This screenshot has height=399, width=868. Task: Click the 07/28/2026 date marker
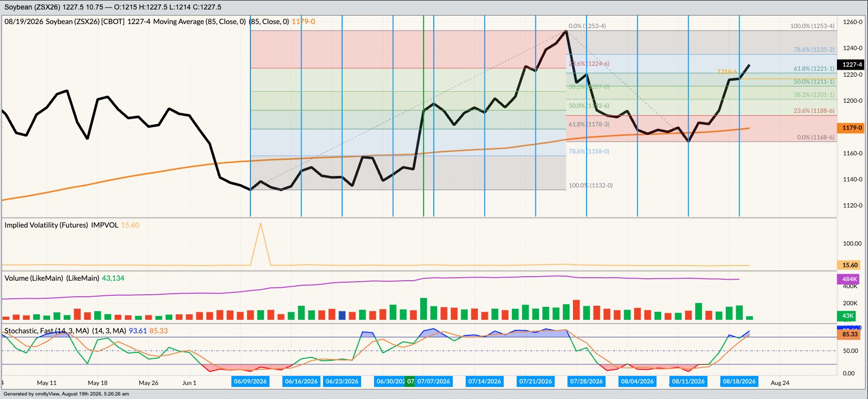coord(587,381)
